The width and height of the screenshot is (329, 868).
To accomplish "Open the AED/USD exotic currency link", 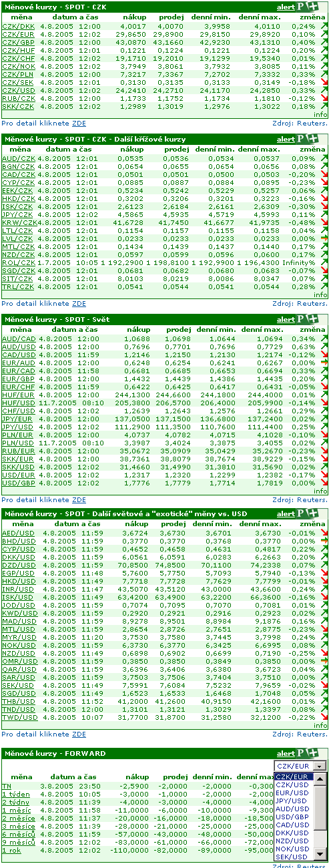I will [x=18, y=533].
